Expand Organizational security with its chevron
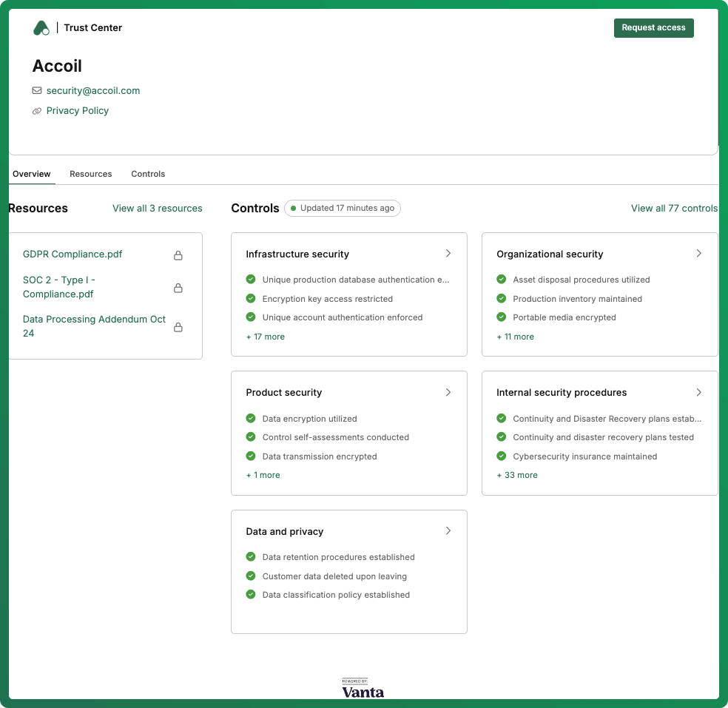 [698, 254]
